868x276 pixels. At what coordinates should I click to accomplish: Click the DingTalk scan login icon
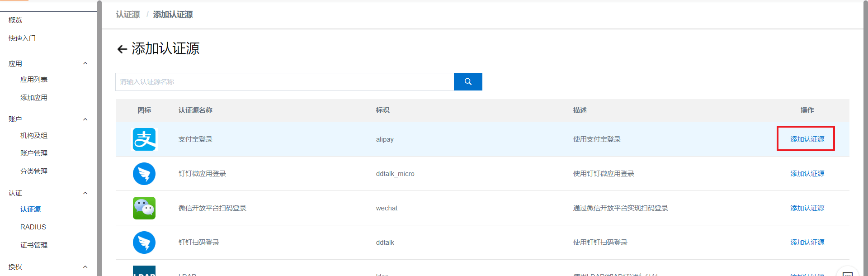144,243
